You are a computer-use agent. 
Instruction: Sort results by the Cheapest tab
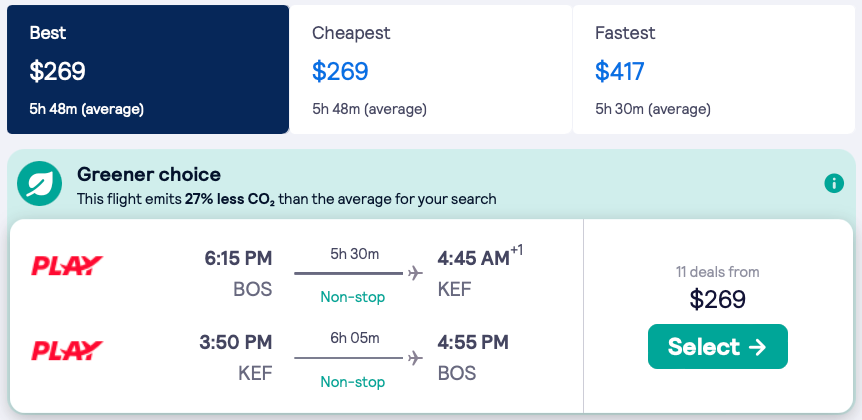(430, 70)
